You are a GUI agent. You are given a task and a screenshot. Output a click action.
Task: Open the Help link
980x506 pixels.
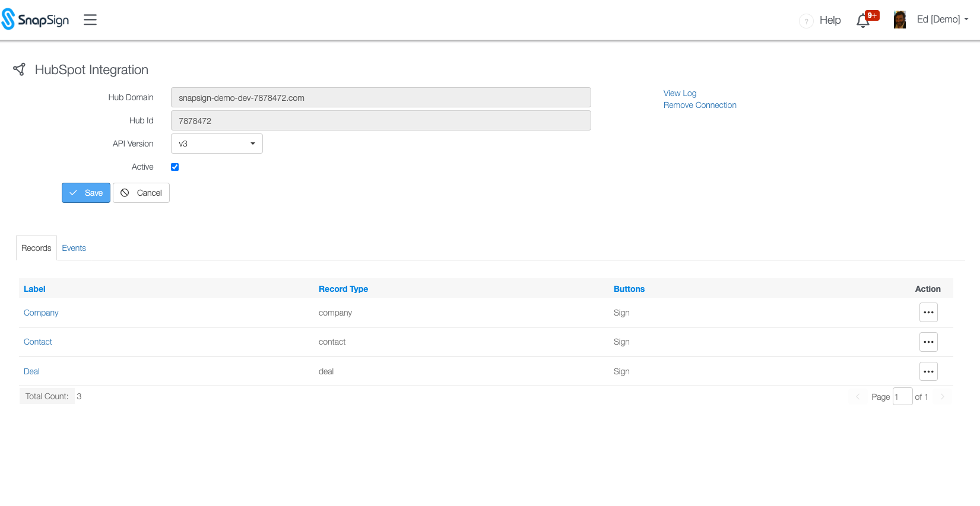(830, 20)
